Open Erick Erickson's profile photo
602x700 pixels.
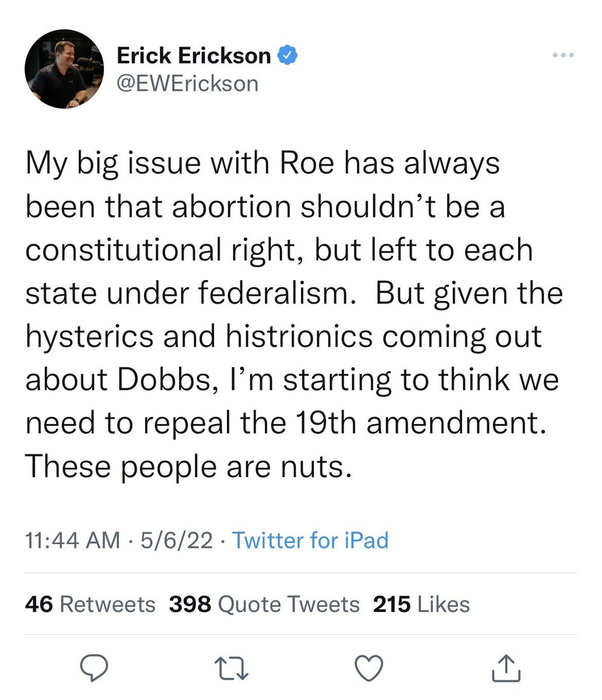tap(64, 69)
